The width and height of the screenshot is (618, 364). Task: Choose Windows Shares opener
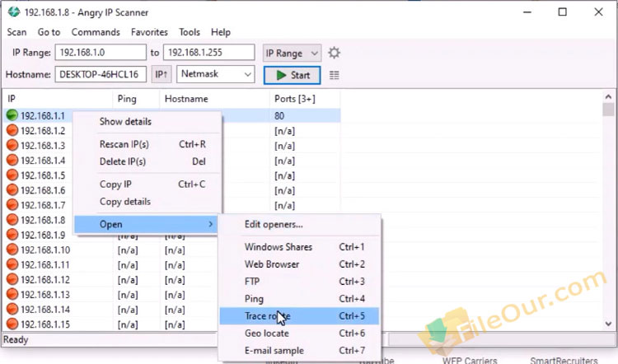[x=300, y=247]
